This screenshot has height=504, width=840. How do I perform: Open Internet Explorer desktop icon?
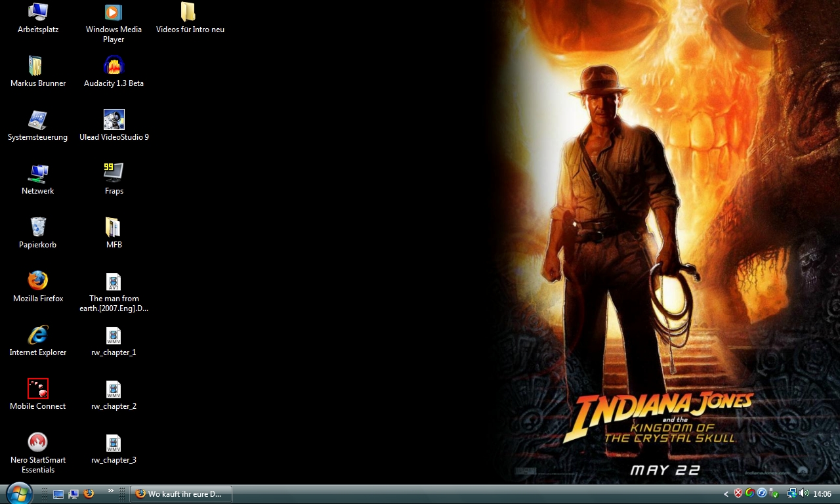(38, 335)
